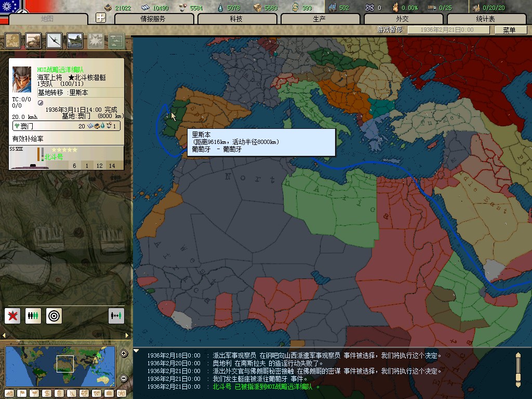
Task: Toggle political flag map mode
Action: coord(21,393)
